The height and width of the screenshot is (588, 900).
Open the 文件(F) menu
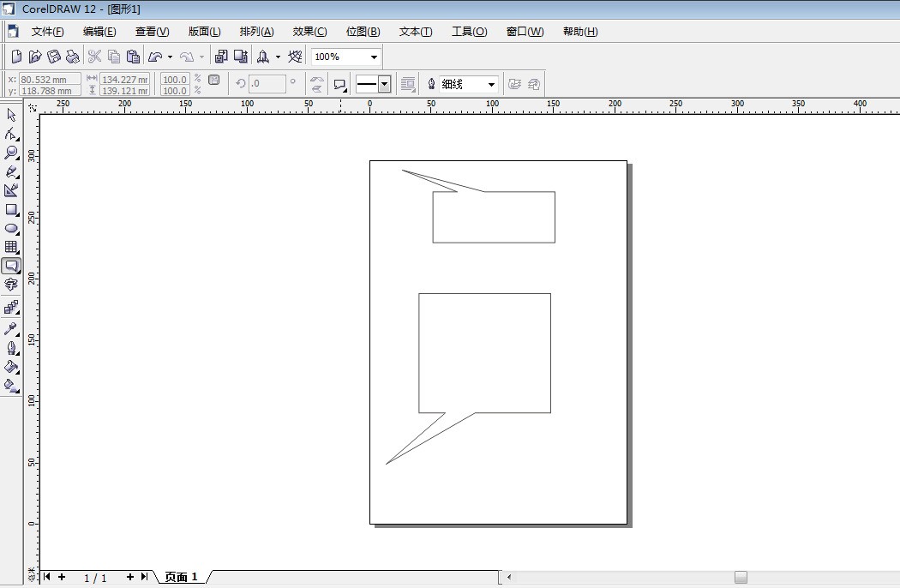(x=47, y=32)
